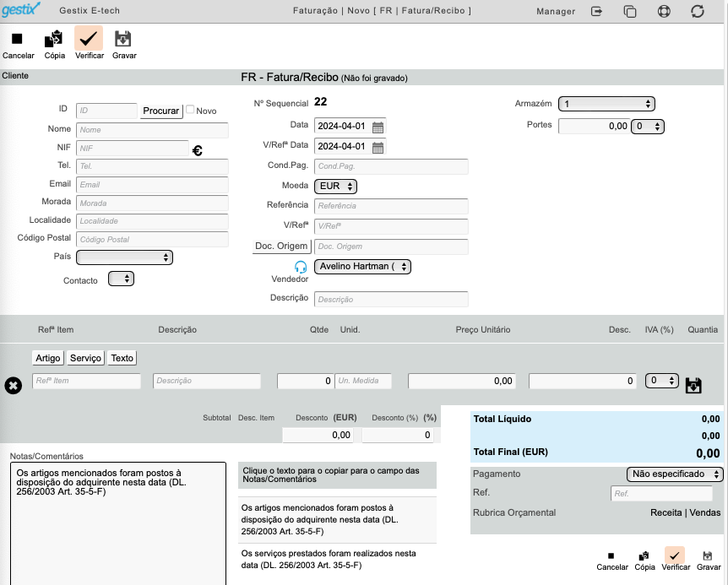Click the header Descrição input field

(x=391, y=299)
